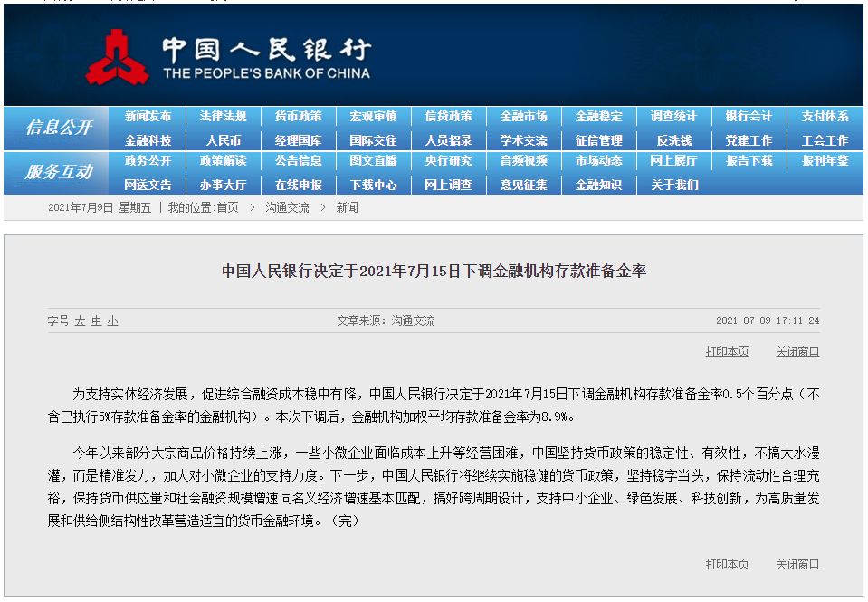Open 金融市场 section

click(524, 116)
